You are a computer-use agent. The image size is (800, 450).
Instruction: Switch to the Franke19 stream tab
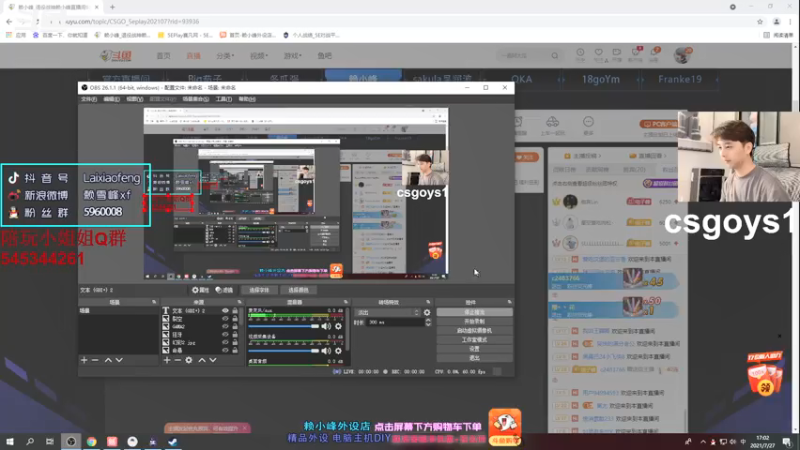click(x=680, y=79)
